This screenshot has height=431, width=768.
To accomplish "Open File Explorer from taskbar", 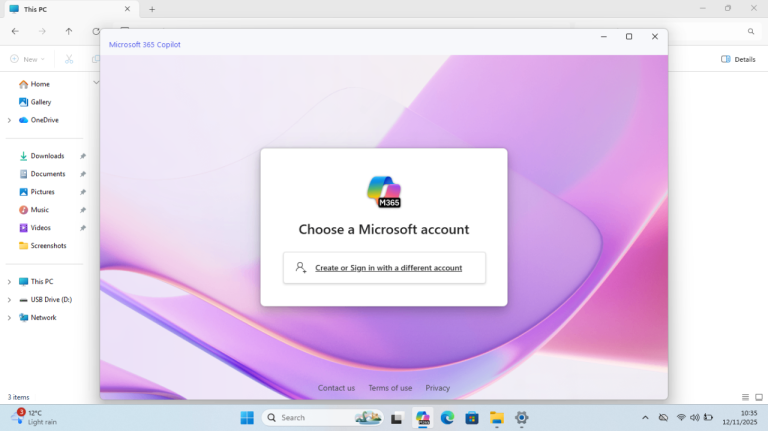I will pyautogui.click(x=496, y=418).
